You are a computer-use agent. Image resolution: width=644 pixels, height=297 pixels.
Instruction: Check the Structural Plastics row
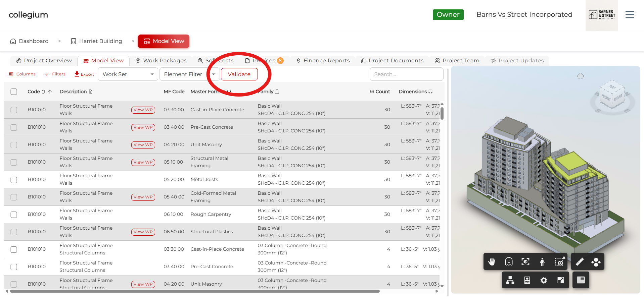point(14,232)
